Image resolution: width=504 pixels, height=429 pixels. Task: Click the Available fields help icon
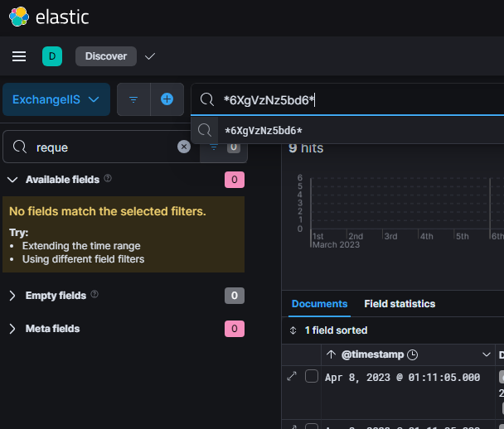[x=108, y=179]
